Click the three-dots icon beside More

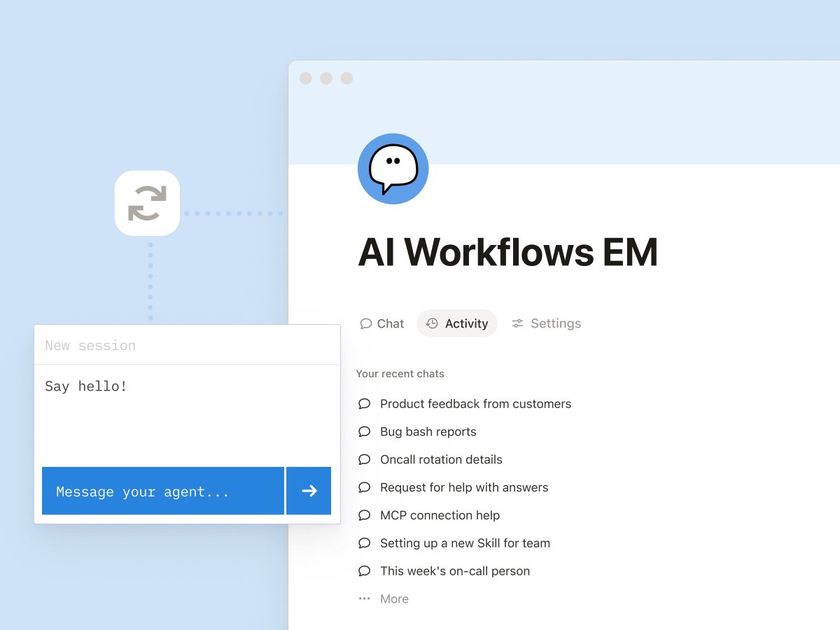364,598
